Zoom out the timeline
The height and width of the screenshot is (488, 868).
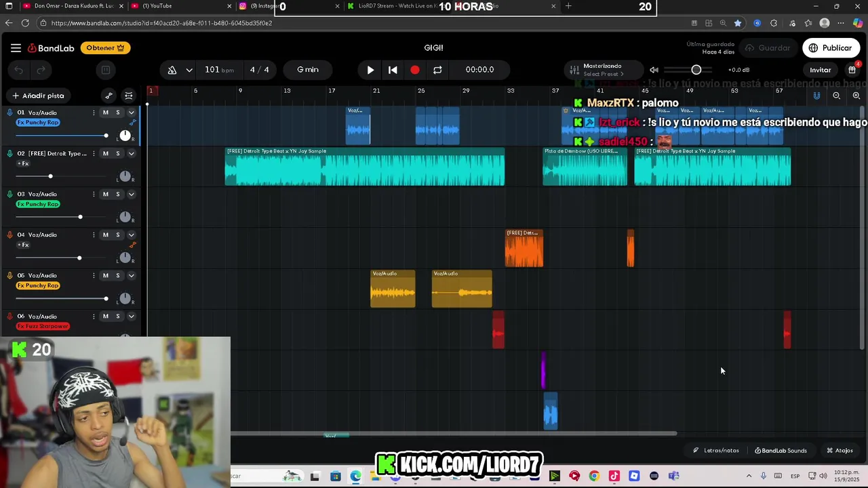tap(836, 96)
